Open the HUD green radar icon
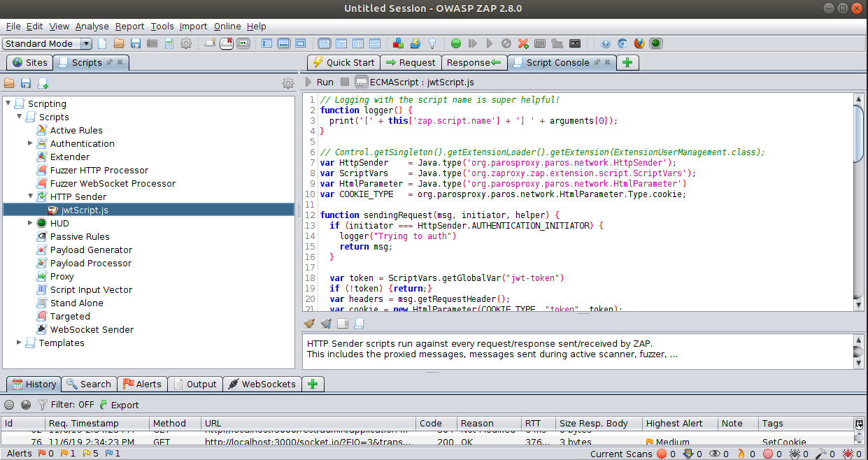 pyautogui.click(x=655, y=43)
